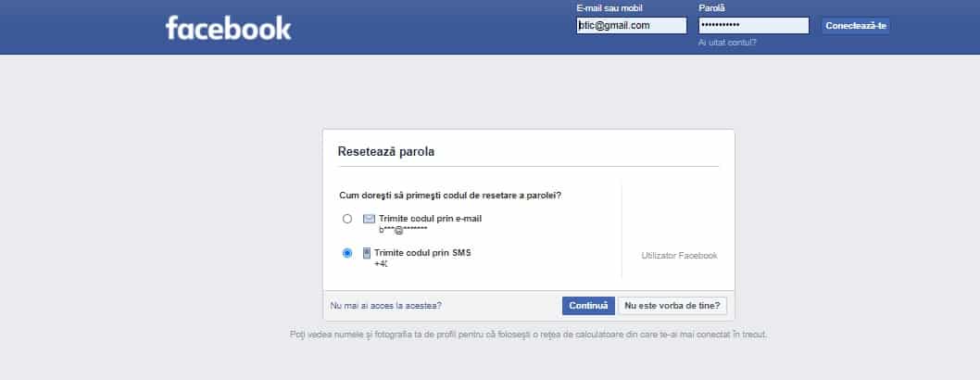Viewport: 980px width, 380px height.
Task: Click the E-mail sau mobil label
Action: click(x=609, y=8)
